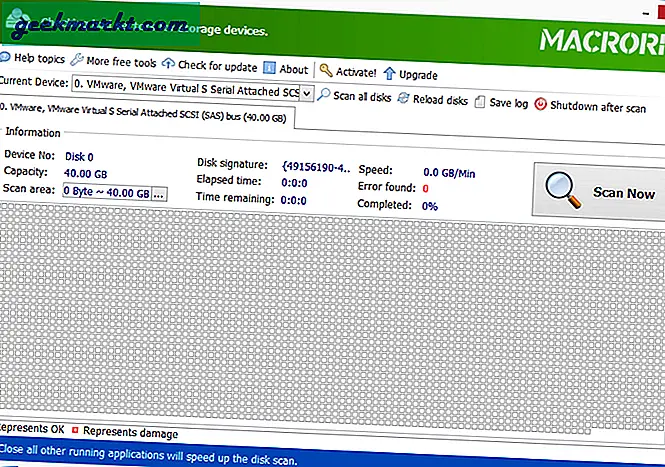Click the Save log document icon

[480, 100]
